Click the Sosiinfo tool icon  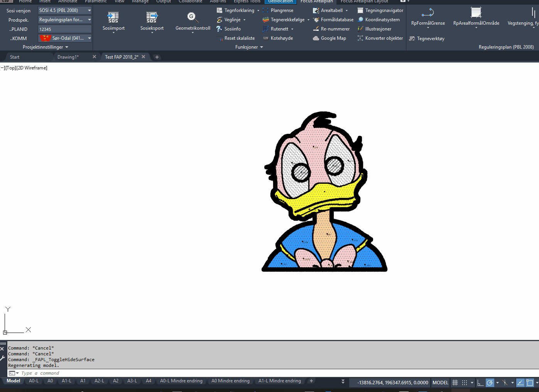[220, 29]
